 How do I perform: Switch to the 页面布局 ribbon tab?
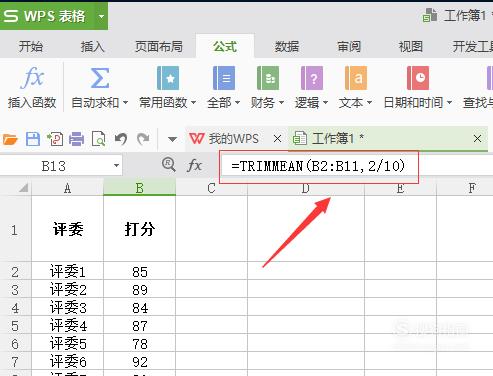[x=159, y=46]
